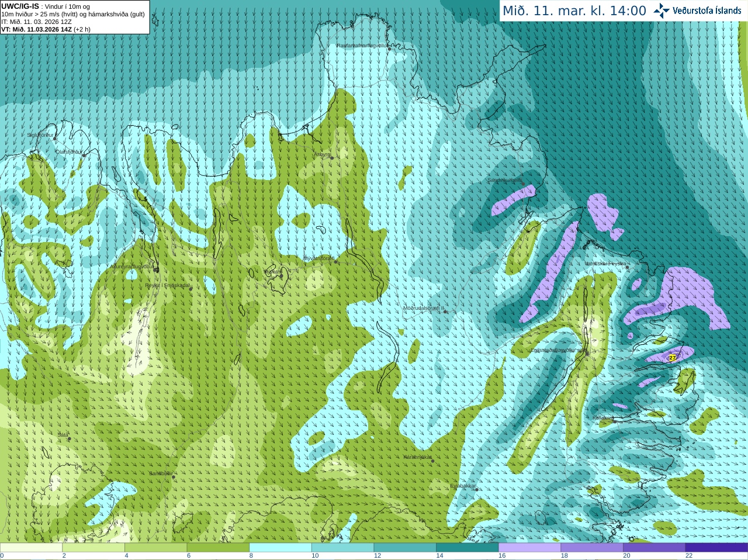Select the Egilsstaðaflugvöllur station dot

(x=587, y=352)
